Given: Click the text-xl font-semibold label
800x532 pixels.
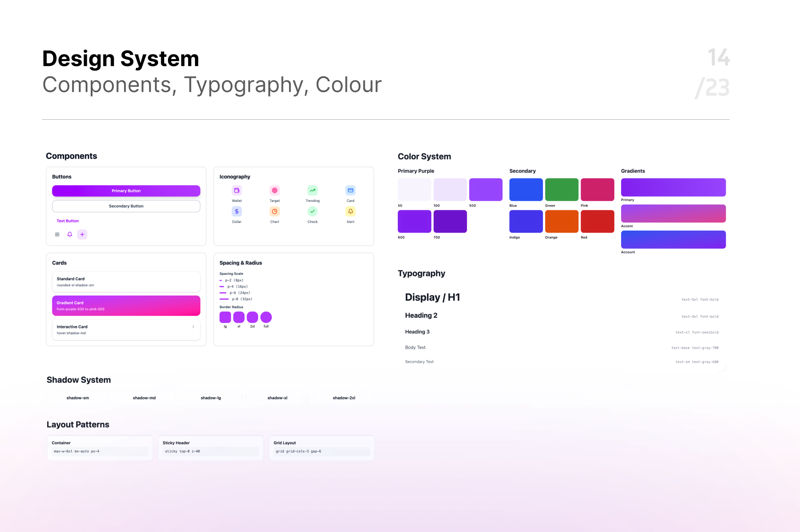Looking at the screenshot, I should (697, 333).
